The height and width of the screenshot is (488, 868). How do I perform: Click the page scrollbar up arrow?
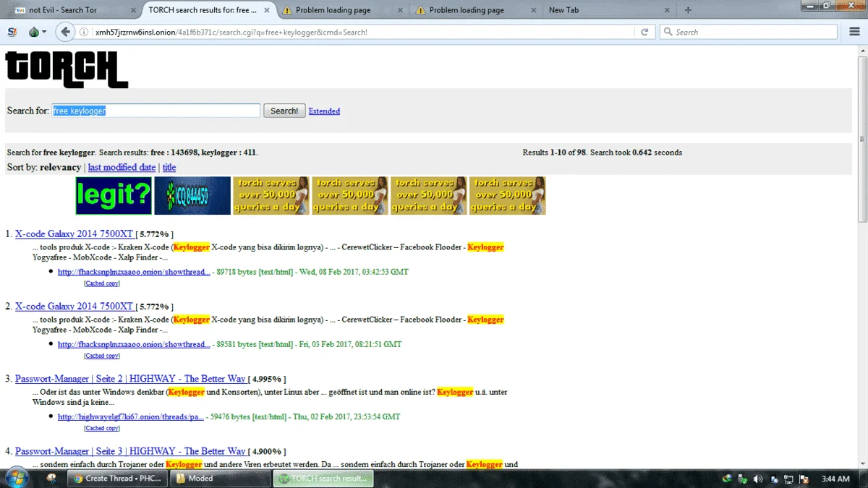(862, 50)
